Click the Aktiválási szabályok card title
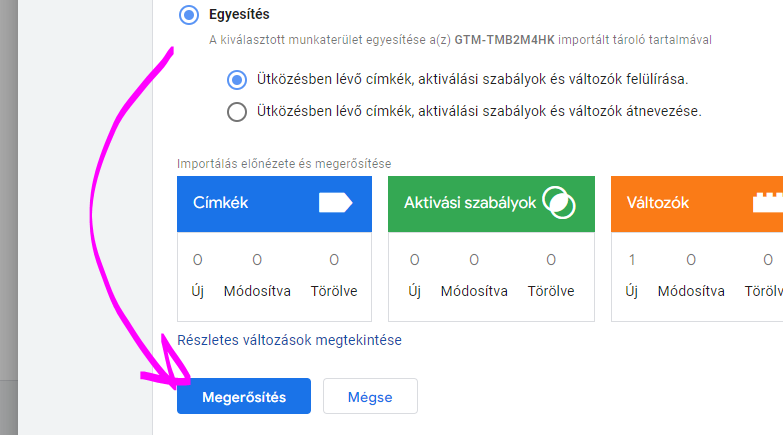Screen dimensions: 783x435 [x=456, y=203]
